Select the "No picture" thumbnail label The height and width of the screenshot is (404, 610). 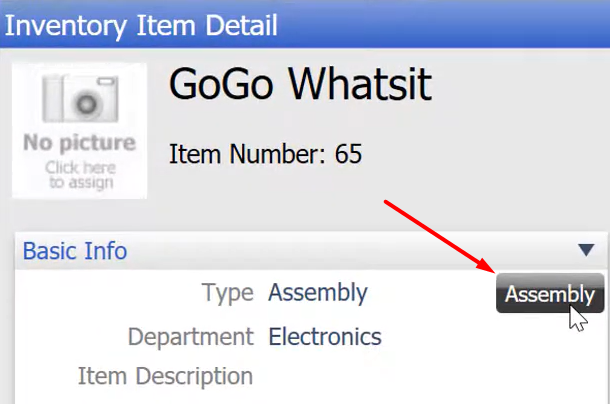[80, 142]
